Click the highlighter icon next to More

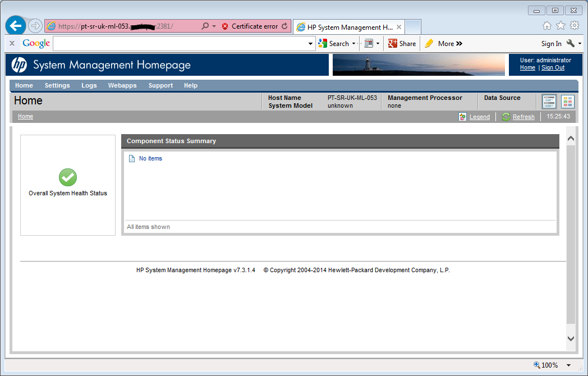coord(429,43)
